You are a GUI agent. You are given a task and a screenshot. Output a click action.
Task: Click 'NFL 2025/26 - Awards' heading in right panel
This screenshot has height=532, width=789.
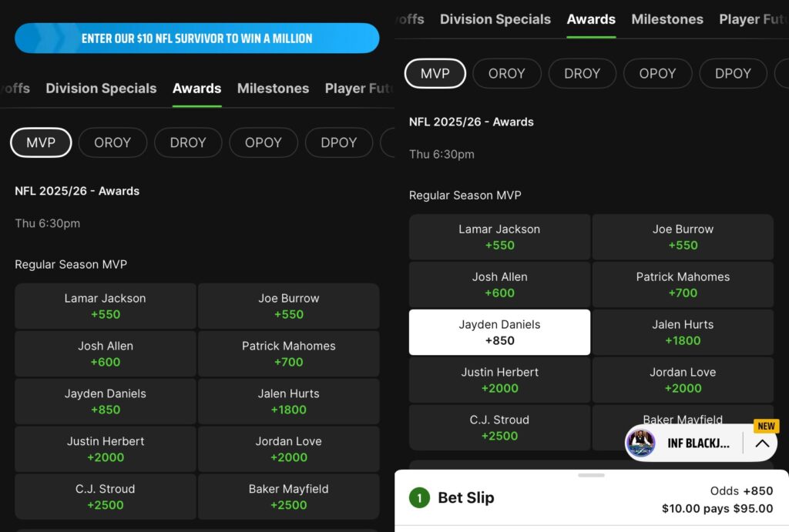click(x=472, y=122)
